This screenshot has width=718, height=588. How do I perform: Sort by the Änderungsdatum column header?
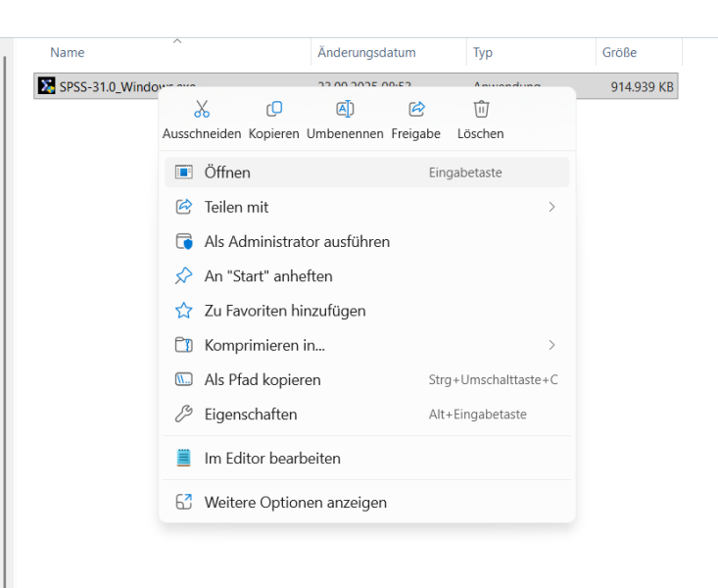[366, 52]
